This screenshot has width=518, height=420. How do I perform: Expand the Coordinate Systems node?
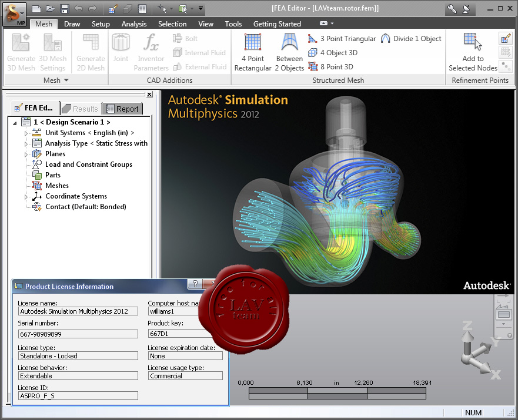pyautogui.click(x=26, y=196)
